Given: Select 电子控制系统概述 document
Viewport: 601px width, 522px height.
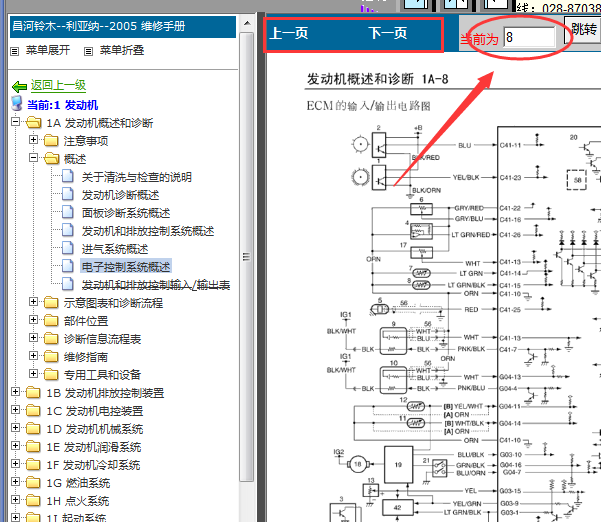Looking at the screenshot, I should (126, 267).
